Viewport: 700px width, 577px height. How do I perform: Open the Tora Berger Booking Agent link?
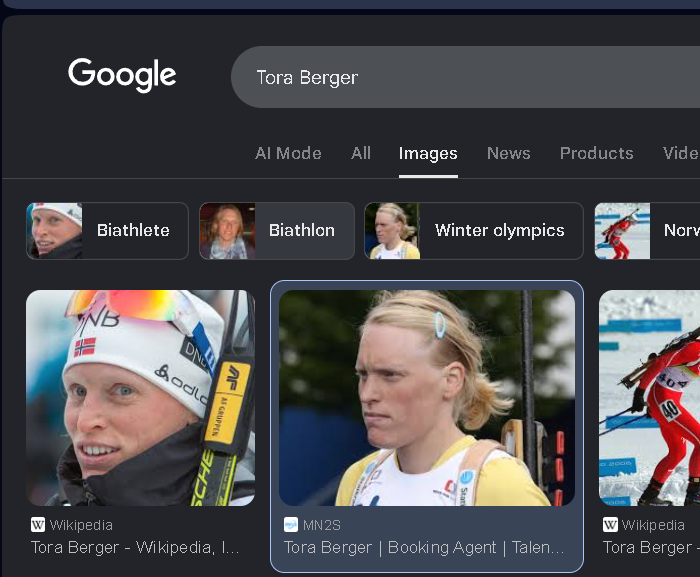(424, 548)
